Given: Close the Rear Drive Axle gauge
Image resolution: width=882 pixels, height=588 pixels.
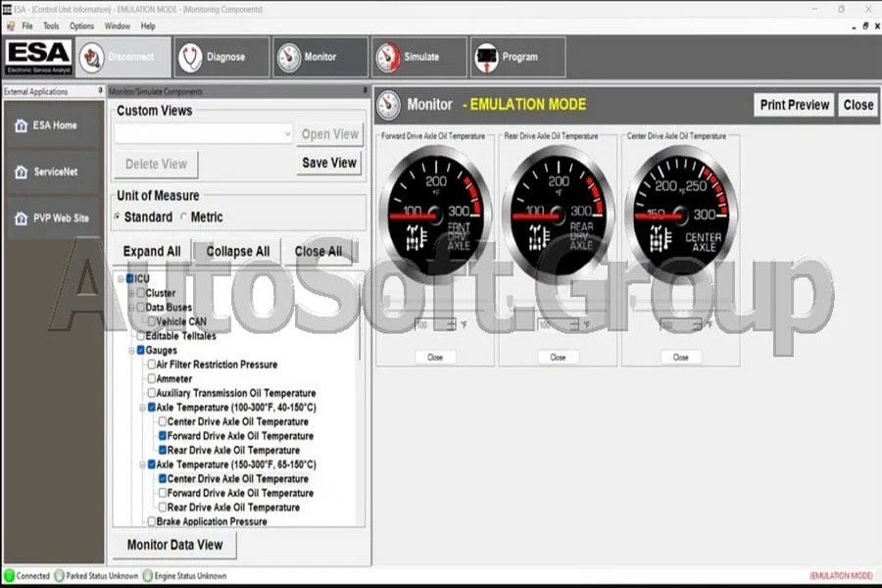Looking at the screenshot, I should coord(558,358).
